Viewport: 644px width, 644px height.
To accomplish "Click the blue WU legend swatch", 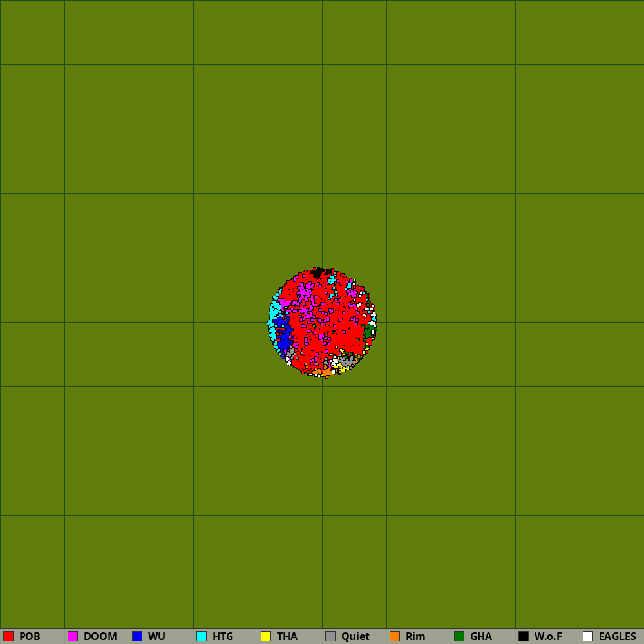I will pyautogui.click(x=137, y=636).
